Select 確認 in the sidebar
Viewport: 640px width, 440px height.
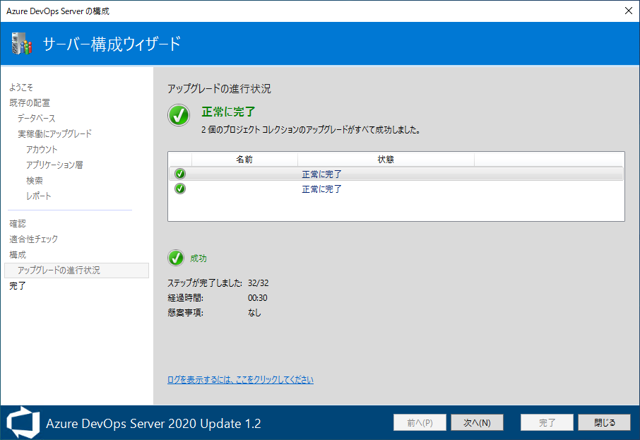coord(18,224)
